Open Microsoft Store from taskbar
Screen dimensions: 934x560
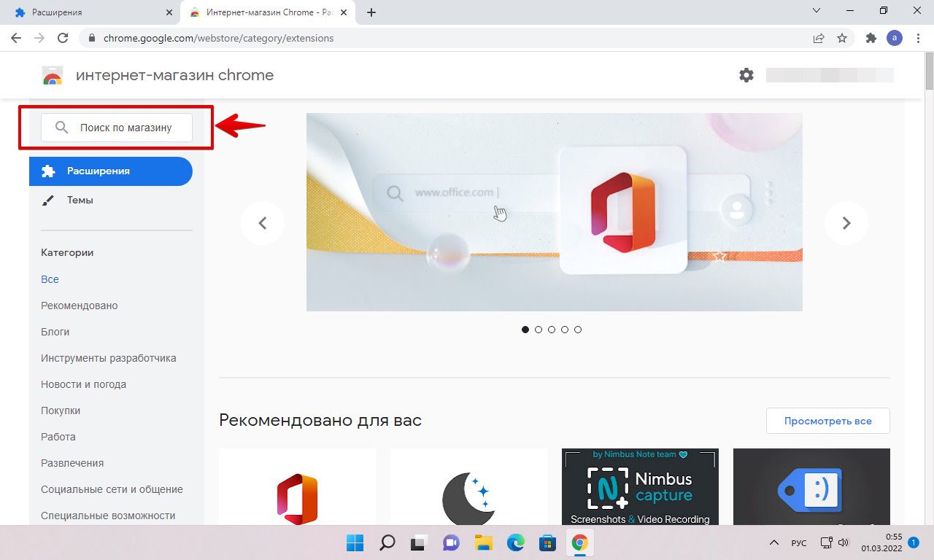[x=547, y=542]
